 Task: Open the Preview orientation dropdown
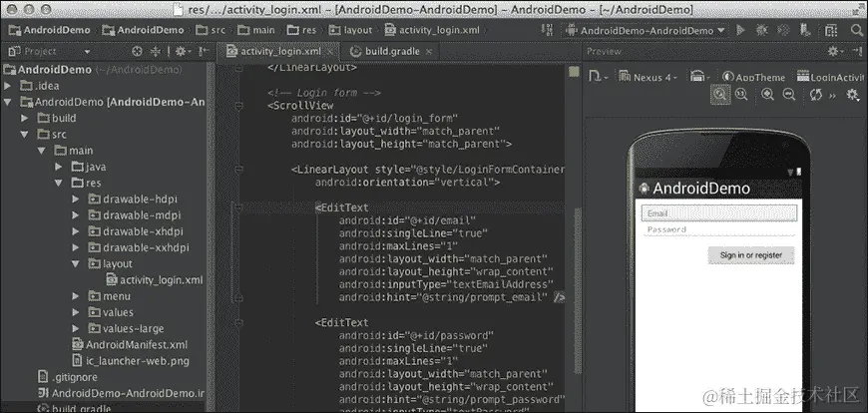(700, 77)
